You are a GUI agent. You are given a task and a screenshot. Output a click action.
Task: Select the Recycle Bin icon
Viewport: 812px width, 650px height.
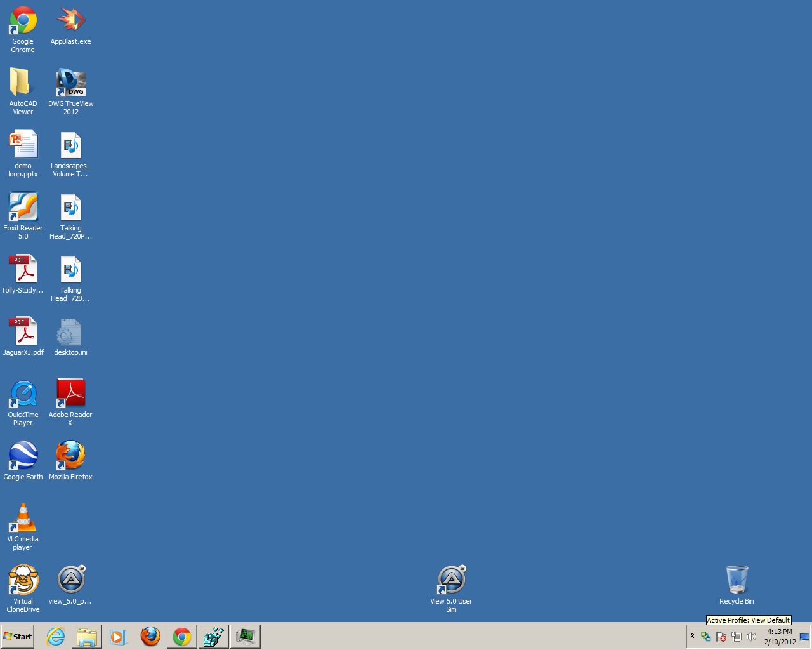(737, 581)
